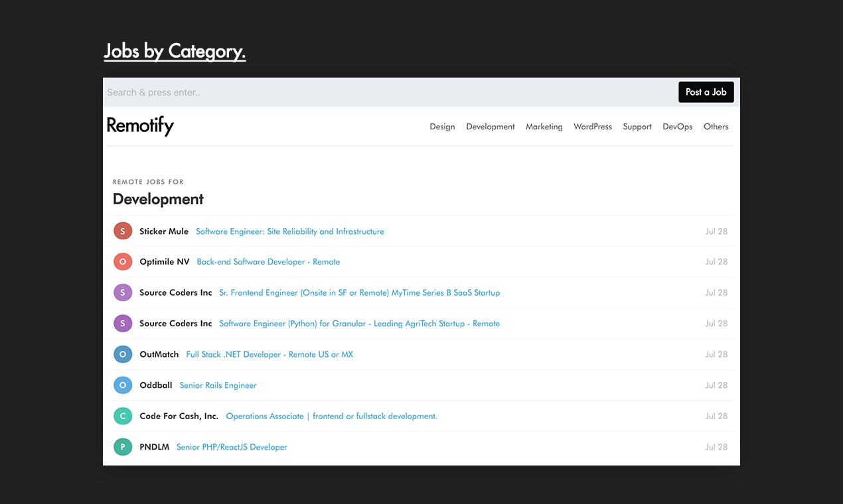Image resolution: width=843 pixels, height=504 pixels.
Task: Click the OutMatch company avatar
Action: 123,354
